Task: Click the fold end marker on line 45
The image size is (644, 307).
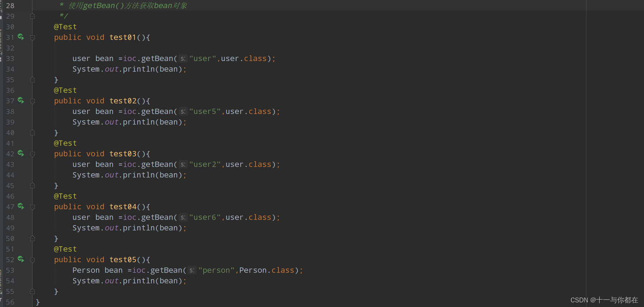Action: point(32,186)
